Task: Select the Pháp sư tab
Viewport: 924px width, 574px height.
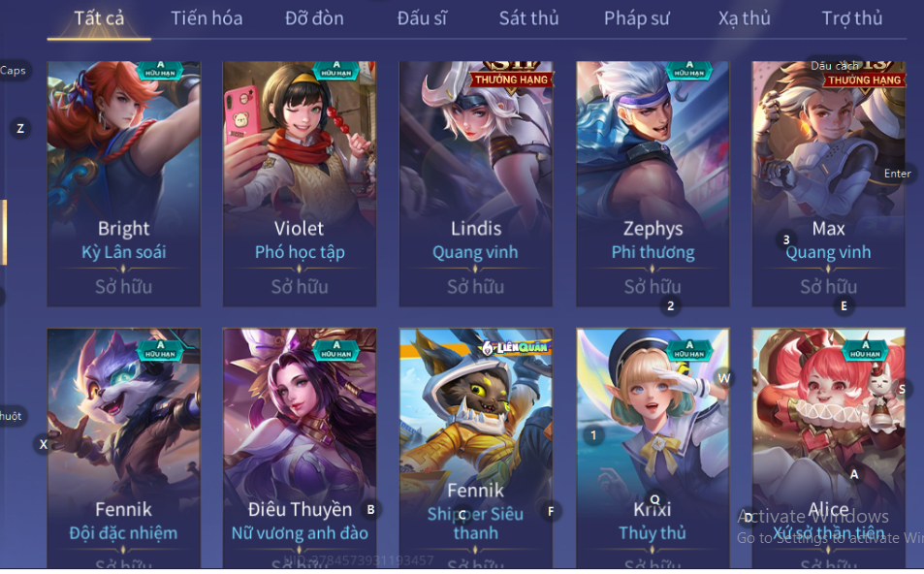Action: click(636, 18)
